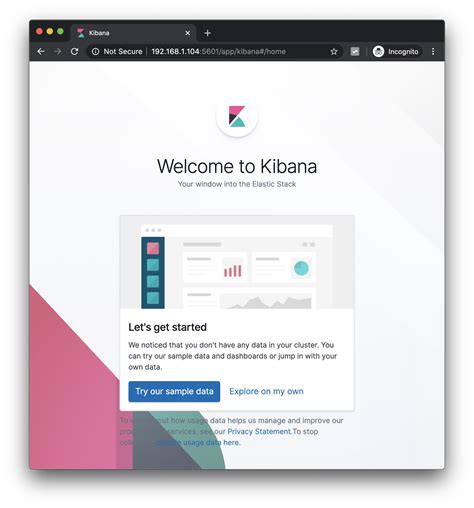Click the extension icon beside the star

(x=355, y=51)
